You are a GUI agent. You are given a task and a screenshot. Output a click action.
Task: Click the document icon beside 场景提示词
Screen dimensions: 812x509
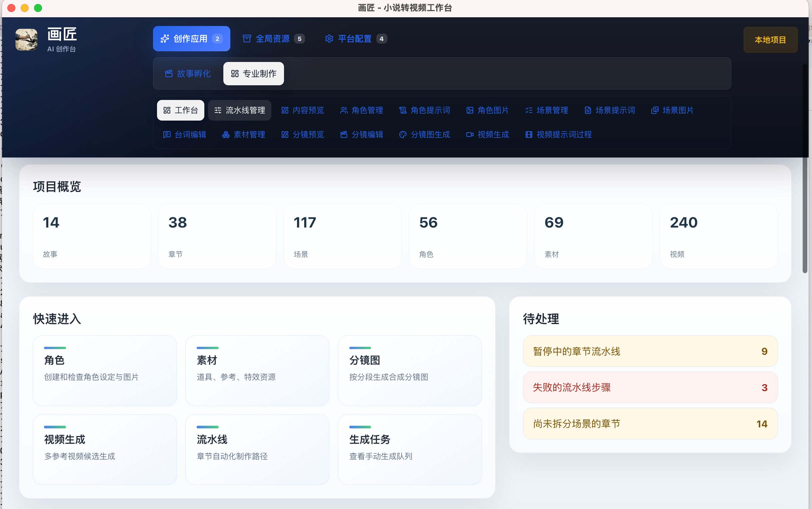[588, 110]
